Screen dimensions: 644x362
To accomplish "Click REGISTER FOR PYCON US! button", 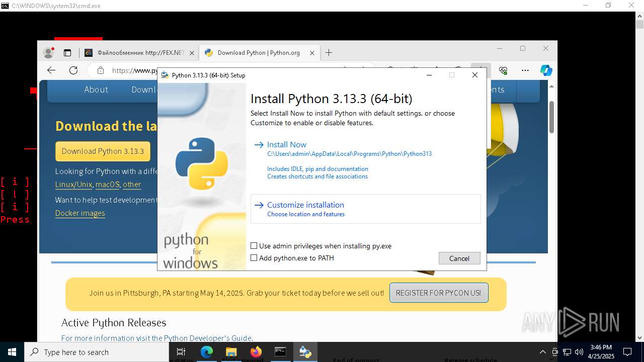I will tap(438, 293).
